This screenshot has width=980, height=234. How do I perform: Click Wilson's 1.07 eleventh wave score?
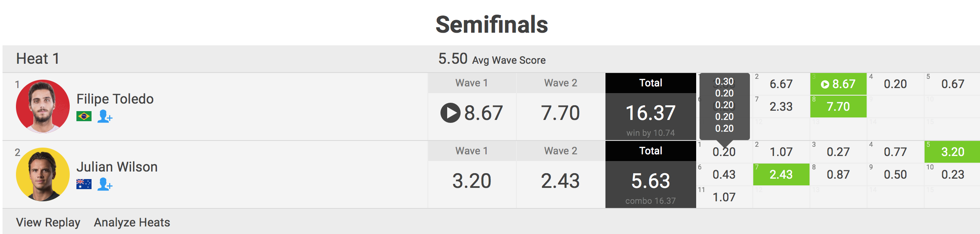coord(724,197)
